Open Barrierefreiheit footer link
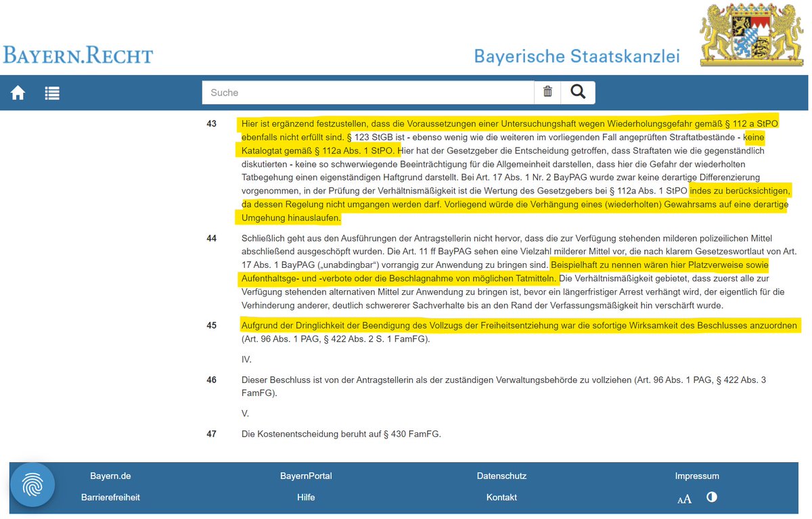 (x=110, y=497)
